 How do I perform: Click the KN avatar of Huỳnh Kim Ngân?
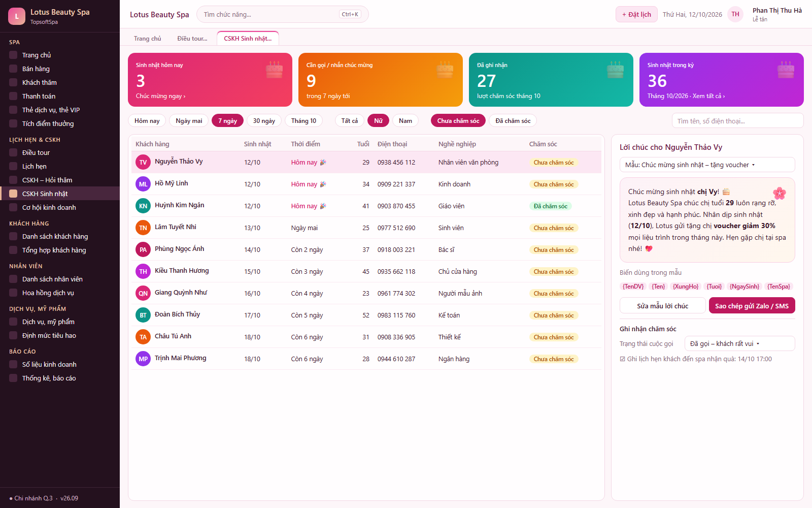(x=143, y=206)
